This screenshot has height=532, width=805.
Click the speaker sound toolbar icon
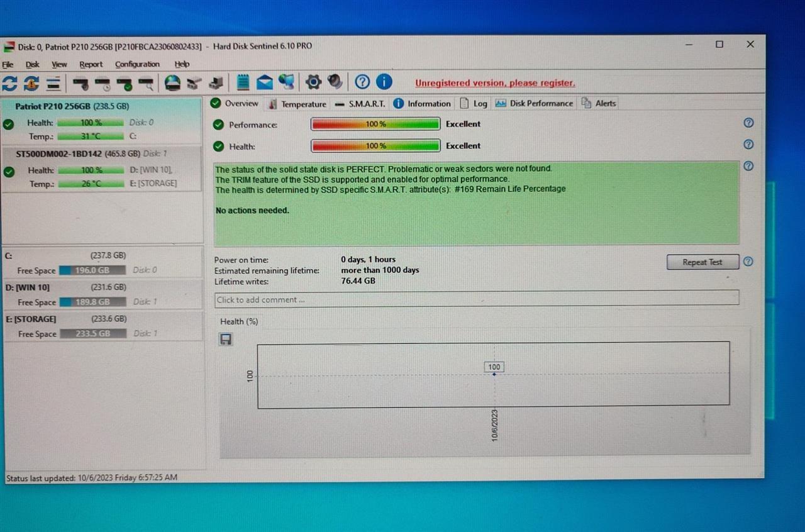335,82
